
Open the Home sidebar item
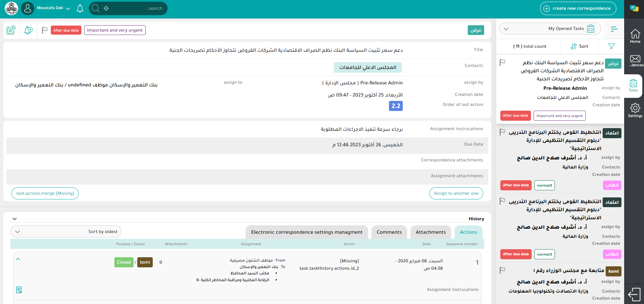635,36
